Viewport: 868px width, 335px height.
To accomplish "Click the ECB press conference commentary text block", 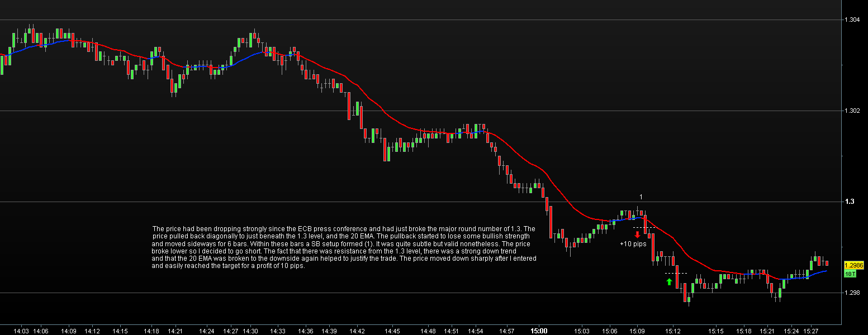I will point(344,247).
